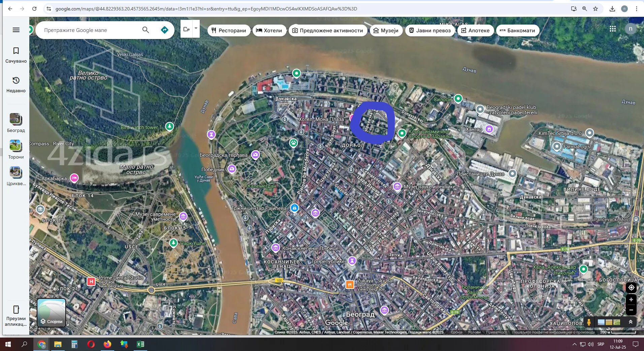
Task: Open the Сачувано saved places panel
Action: [16, 55]
